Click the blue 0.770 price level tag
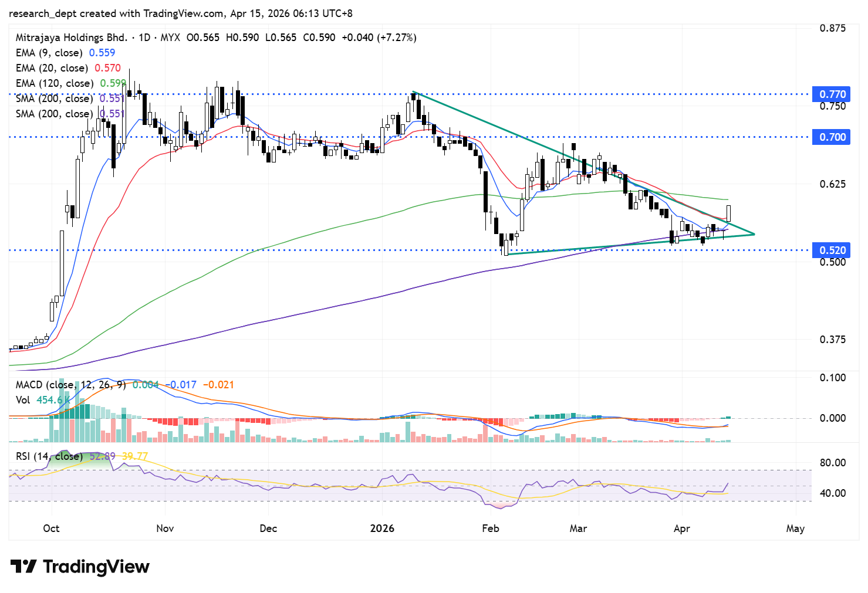The image size is (868, 593). click(x=832, y=94)
